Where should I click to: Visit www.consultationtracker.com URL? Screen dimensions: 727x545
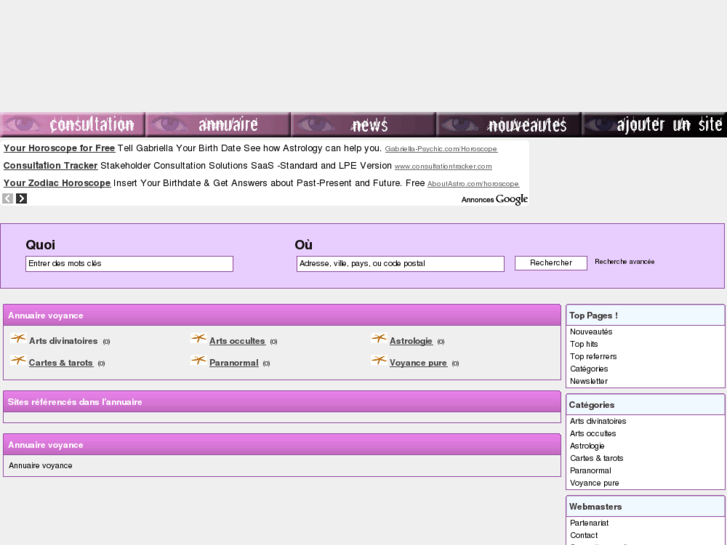click(443, 167)
